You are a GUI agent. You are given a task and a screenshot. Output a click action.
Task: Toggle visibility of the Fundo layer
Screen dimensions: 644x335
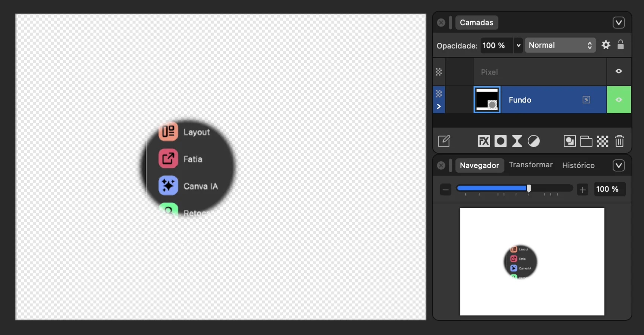(x=619, y=100)
